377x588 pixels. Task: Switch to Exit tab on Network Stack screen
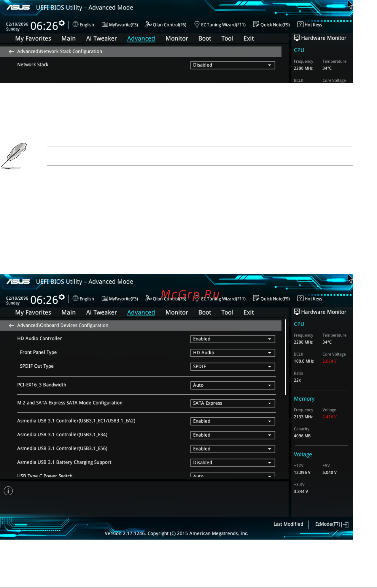249,38
